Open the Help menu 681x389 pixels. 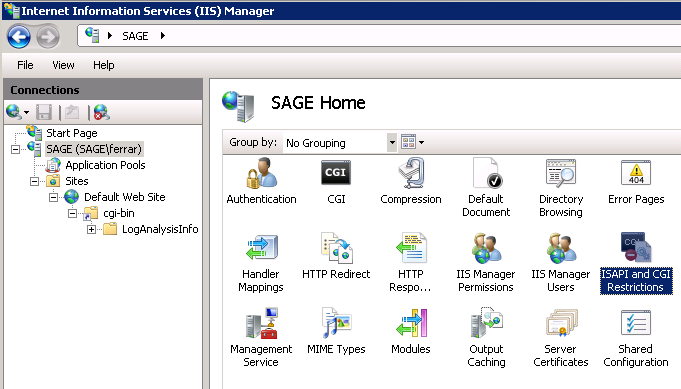click(104, 65)
